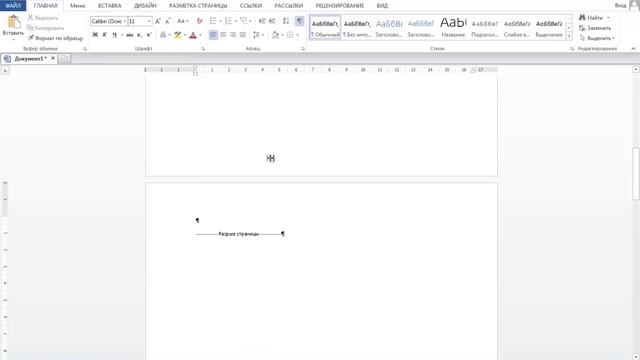The image size is (640, 360).
Task: Sort text with the A-Z sort icon
Action: click(x=286, y=21)
